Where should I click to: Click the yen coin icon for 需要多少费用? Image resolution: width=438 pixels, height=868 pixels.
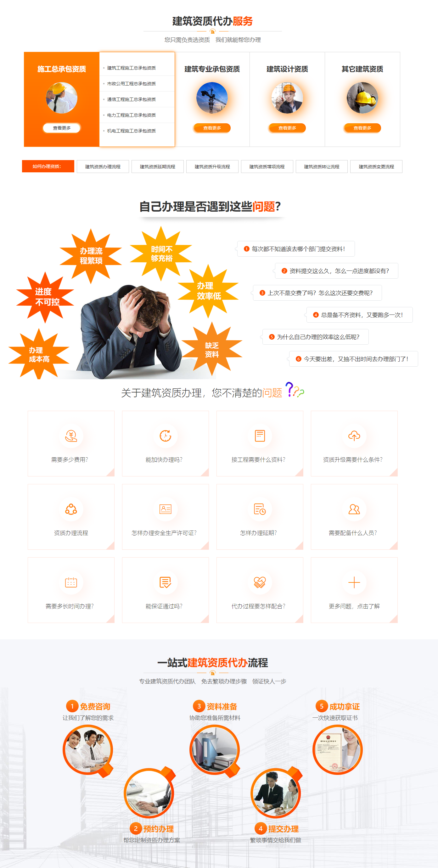[71, 436]
